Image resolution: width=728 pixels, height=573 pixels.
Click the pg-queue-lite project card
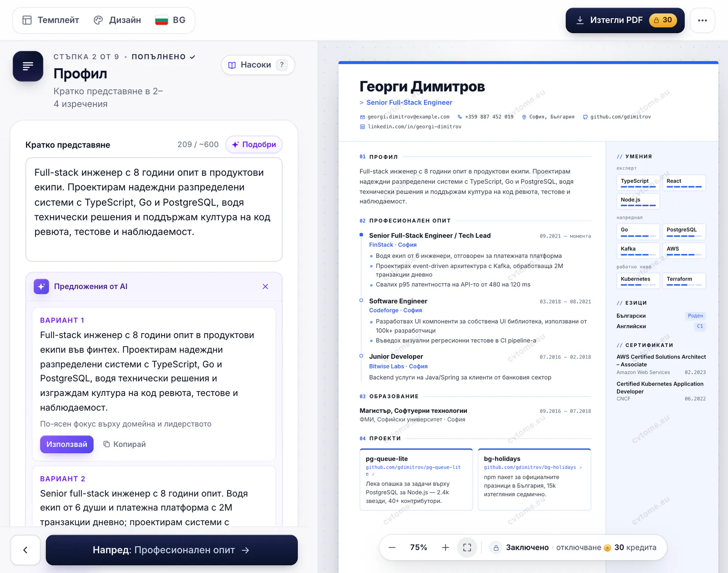pos(416,480)
